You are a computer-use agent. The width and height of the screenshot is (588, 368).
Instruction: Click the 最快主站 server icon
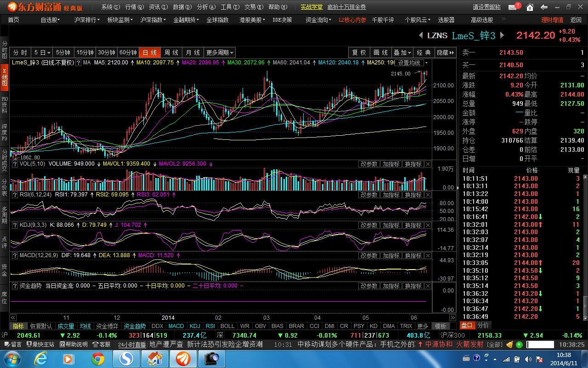(x=28, y=344)
